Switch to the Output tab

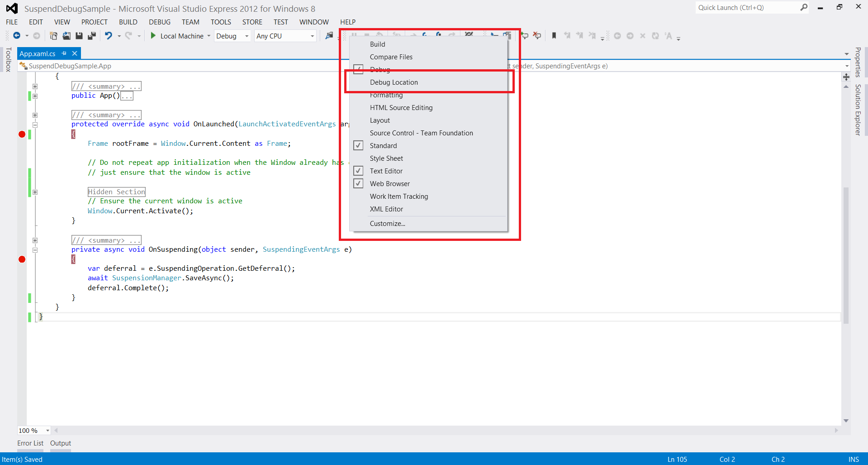(61, 443)
